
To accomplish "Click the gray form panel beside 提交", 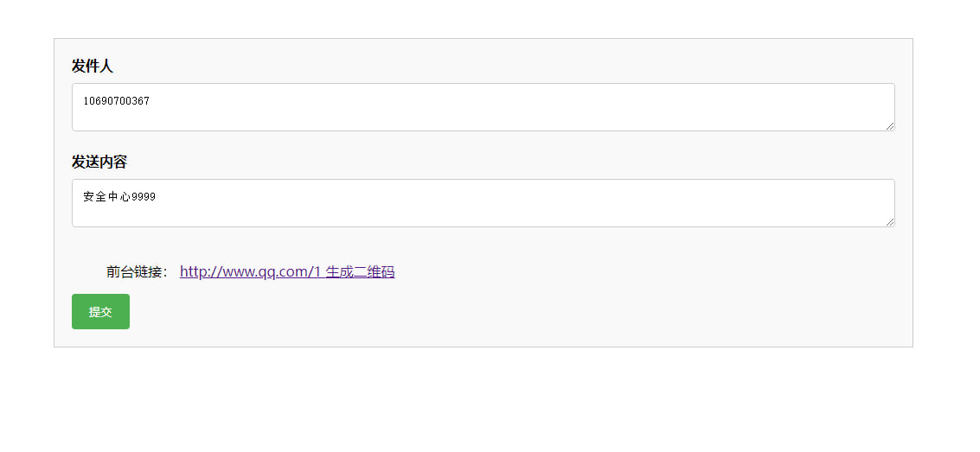I will (x=500, y=311).
